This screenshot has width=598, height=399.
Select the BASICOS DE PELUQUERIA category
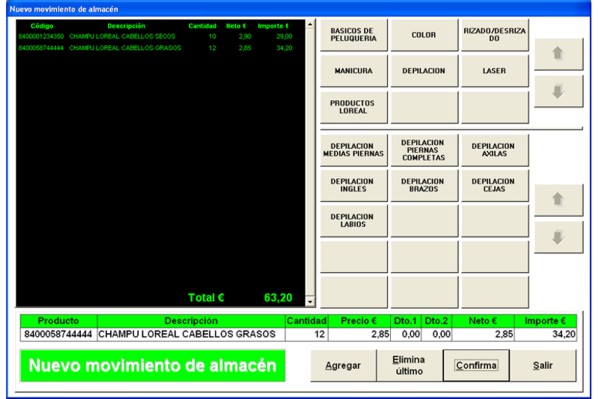coord(354,35)
